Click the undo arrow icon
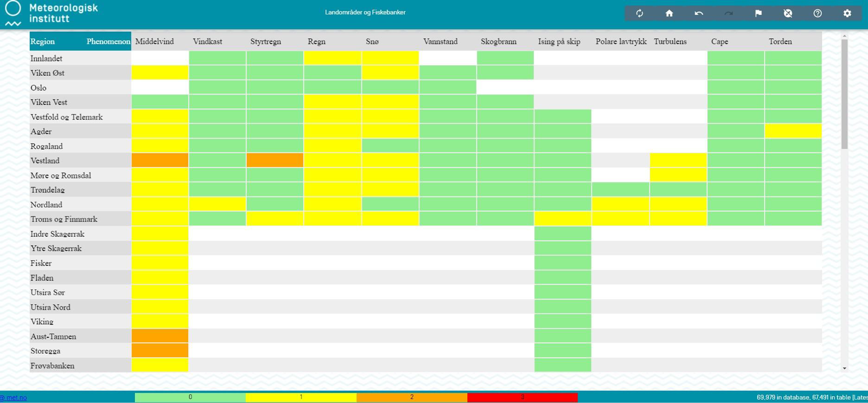The height and width of the screenshot is (403, 868). (699, 13)
